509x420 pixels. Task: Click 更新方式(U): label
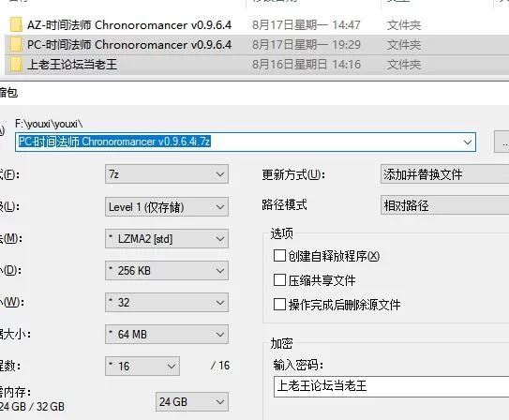[293, 175]
